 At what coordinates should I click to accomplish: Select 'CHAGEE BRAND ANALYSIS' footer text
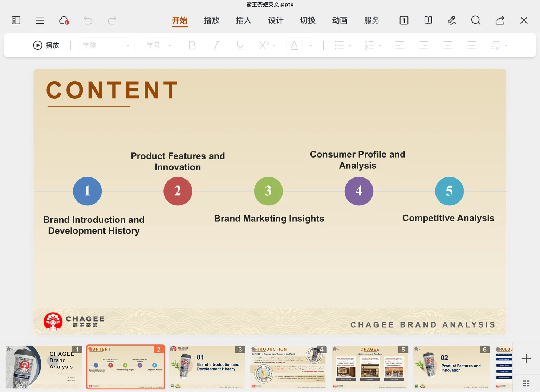coord(423,325)
